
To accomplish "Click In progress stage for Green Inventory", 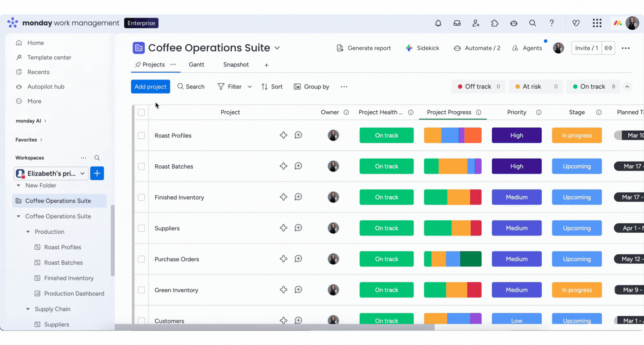I will coord(577,290).
